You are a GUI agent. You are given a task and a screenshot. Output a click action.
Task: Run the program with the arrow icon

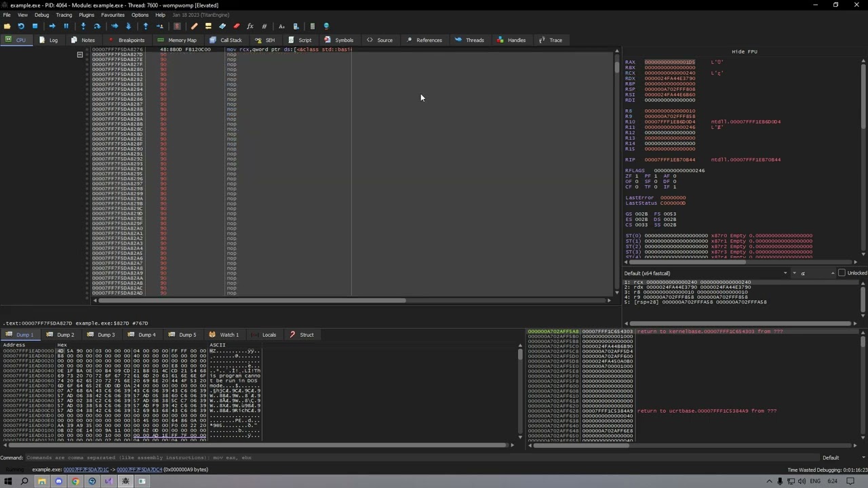(52, 26)
